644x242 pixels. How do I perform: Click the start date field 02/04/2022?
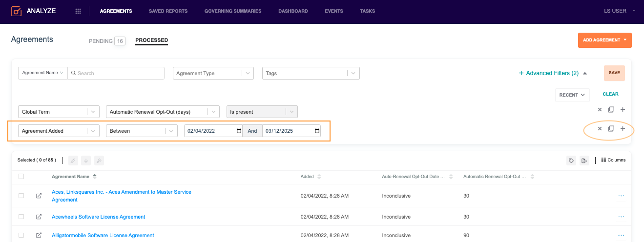click(x=213, y=131)
